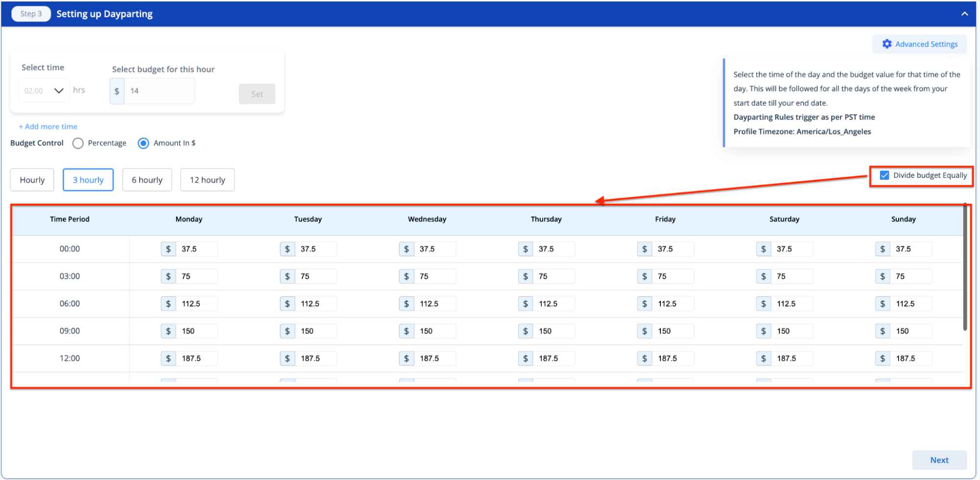This screenshot has height=480, width=980.
Task: Uncheck Divide budget Equally checkbox
Action: click(884, 175)
